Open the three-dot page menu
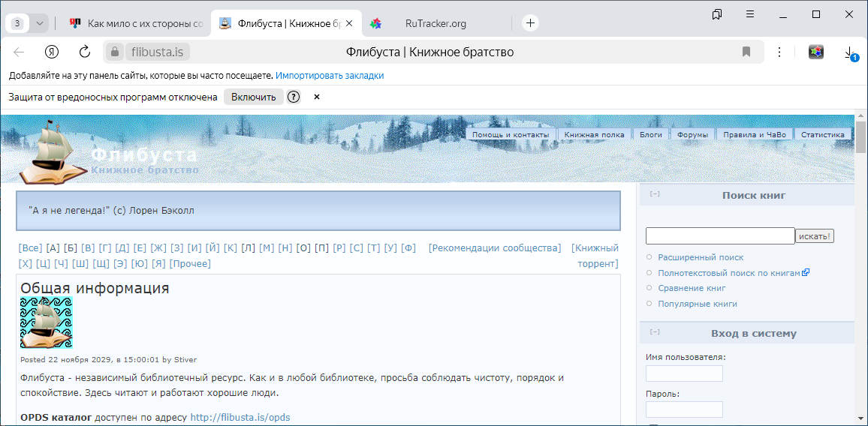 [x=779, y=52]
